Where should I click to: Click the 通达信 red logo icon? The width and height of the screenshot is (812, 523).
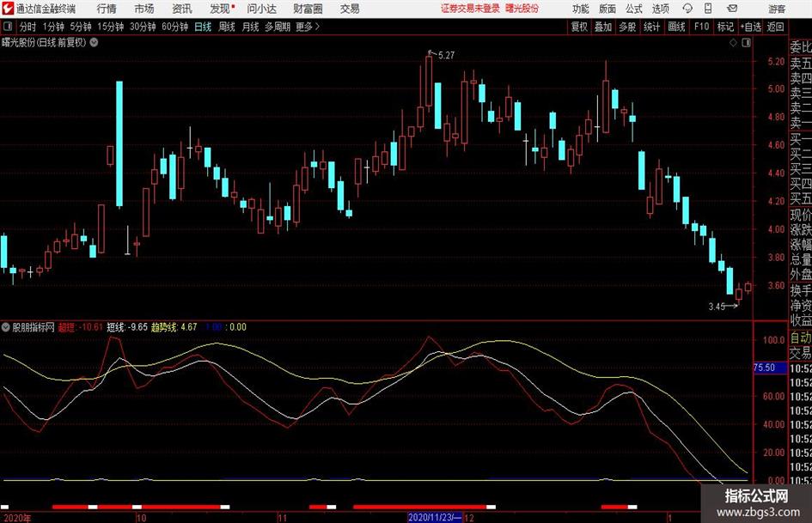pos(8,9)
